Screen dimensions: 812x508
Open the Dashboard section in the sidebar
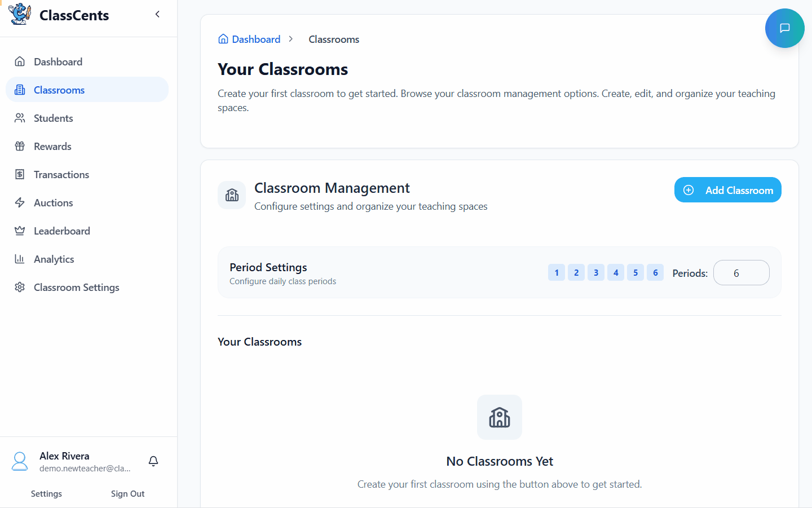[58, 61]
